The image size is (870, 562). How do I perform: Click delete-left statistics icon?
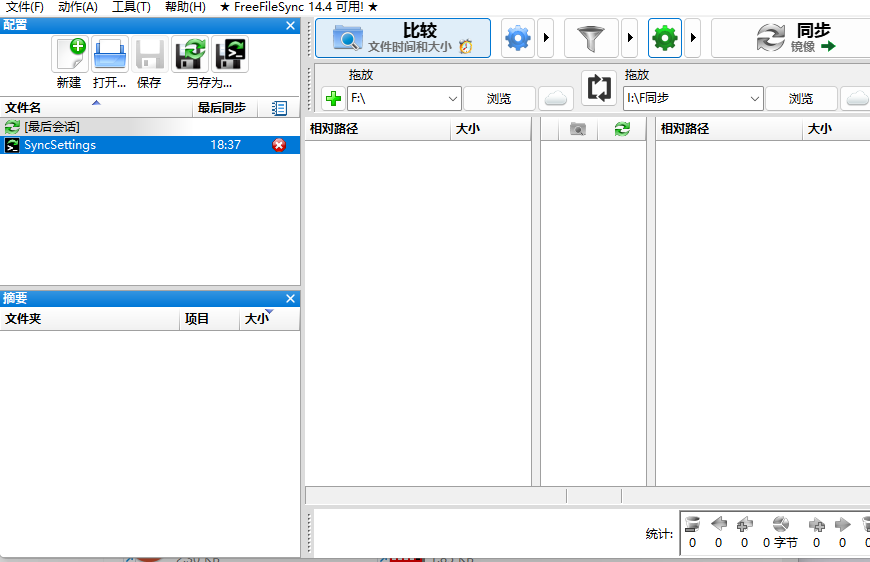click(692, 524)
